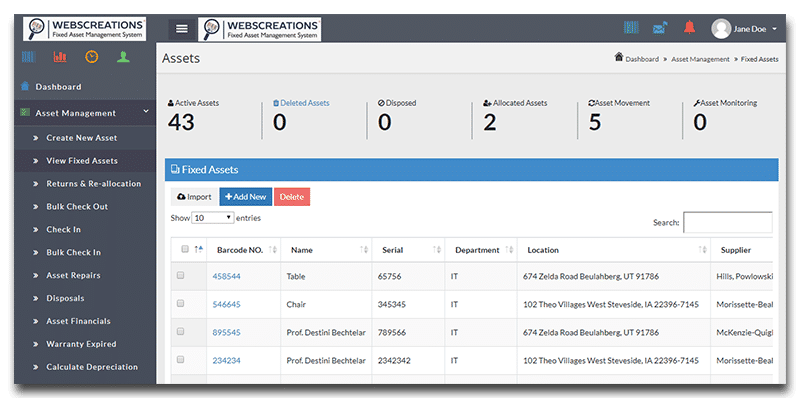Collapse the Asset Management sidebar section
This screenshot has width=800, height=398.
click(85, 113)
